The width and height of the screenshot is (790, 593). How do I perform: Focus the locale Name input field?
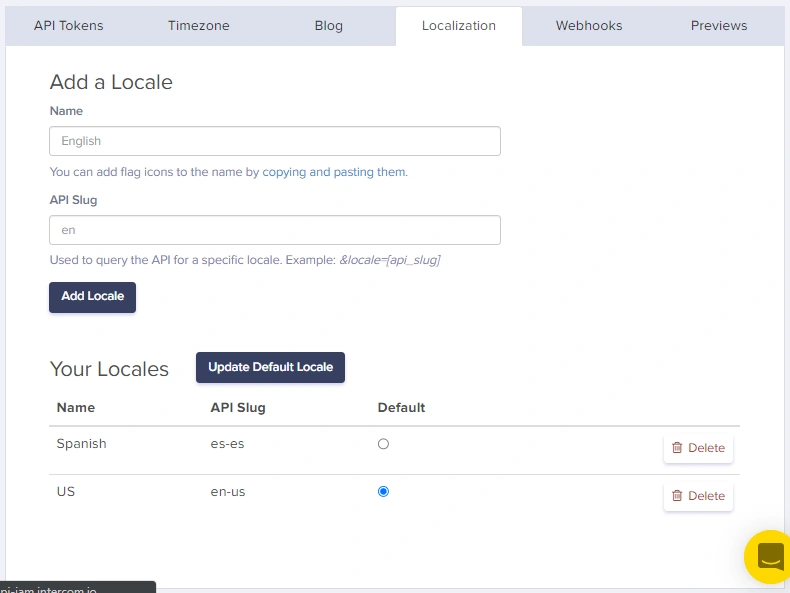[275, 141]
